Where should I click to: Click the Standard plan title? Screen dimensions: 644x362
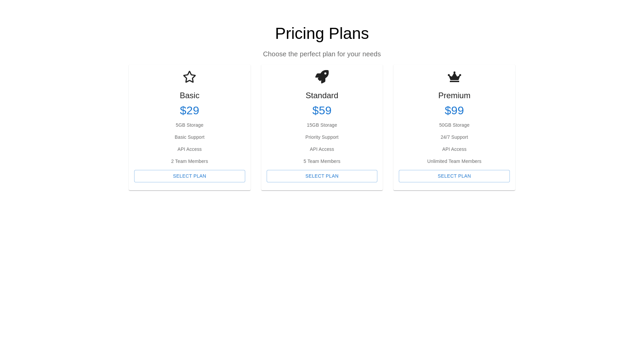click(x=322, y=96)
